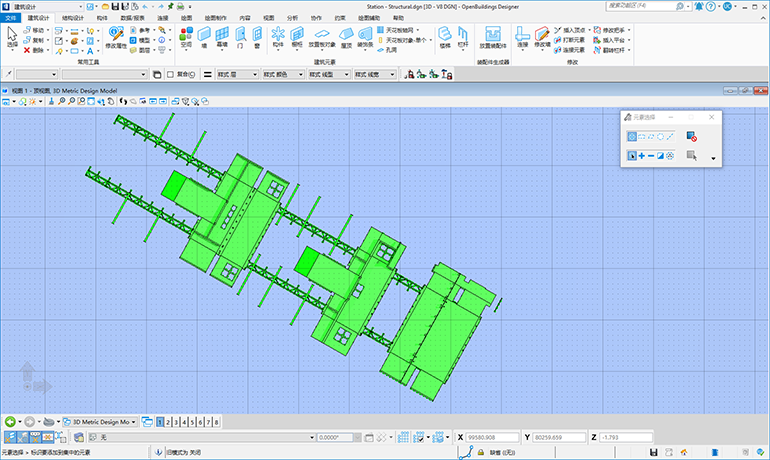Switch to the 分析 ribbon tab
Viewport: 770px width, 460px height.
click(x=292, y=18)
